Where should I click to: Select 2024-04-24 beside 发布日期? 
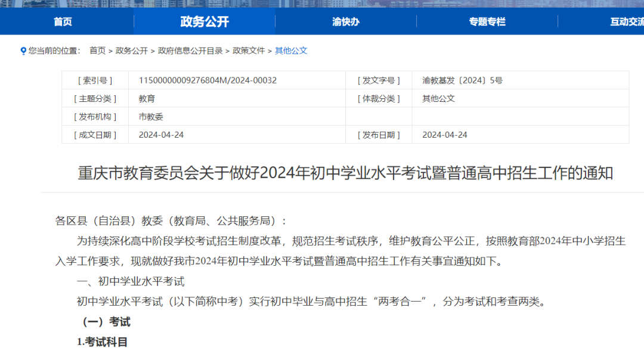[445, 135]
